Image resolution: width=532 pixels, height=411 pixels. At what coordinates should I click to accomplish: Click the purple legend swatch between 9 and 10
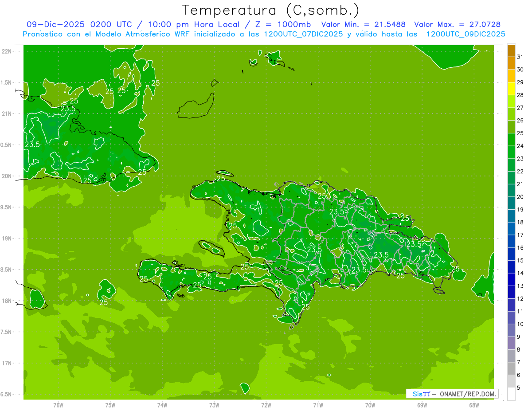click(511, 331)
